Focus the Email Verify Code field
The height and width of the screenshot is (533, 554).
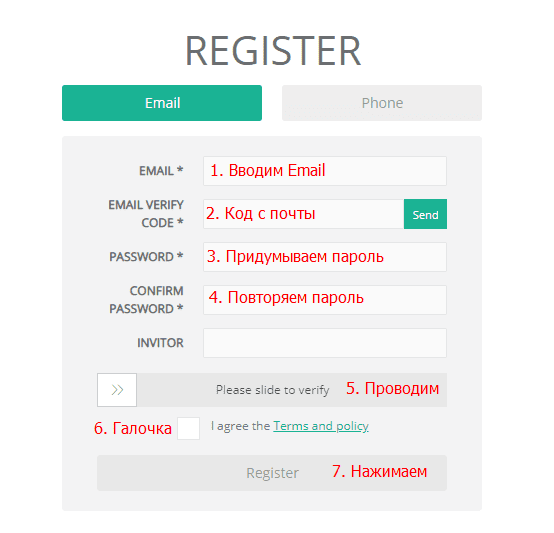pos(304,214)
